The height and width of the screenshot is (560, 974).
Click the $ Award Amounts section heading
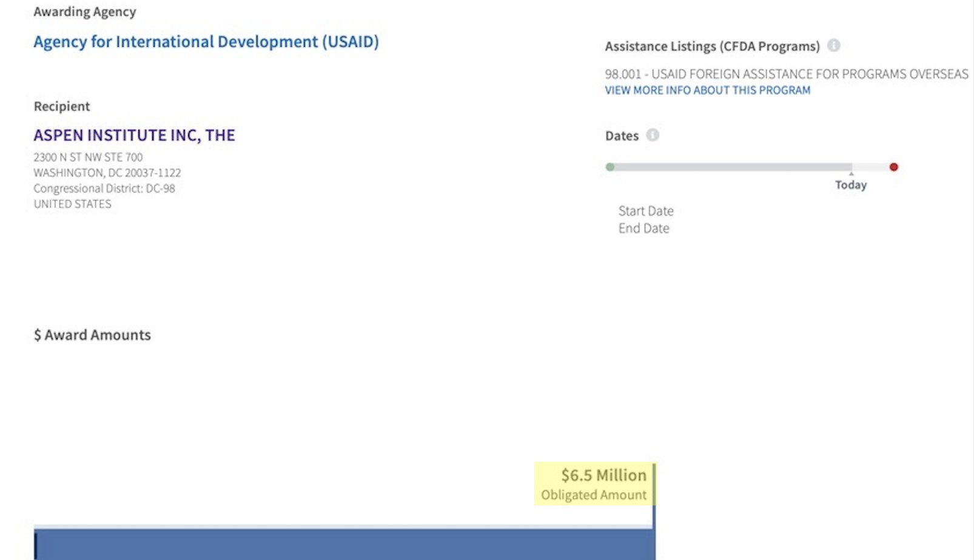92,335
